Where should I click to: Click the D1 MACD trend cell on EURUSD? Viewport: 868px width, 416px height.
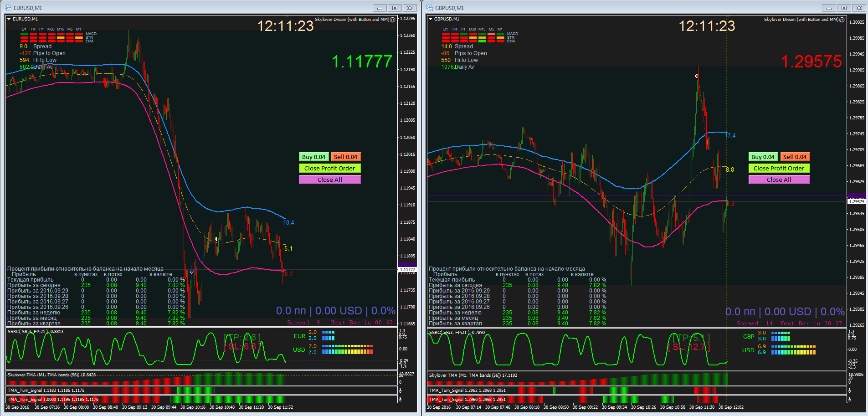coord(24,34)
